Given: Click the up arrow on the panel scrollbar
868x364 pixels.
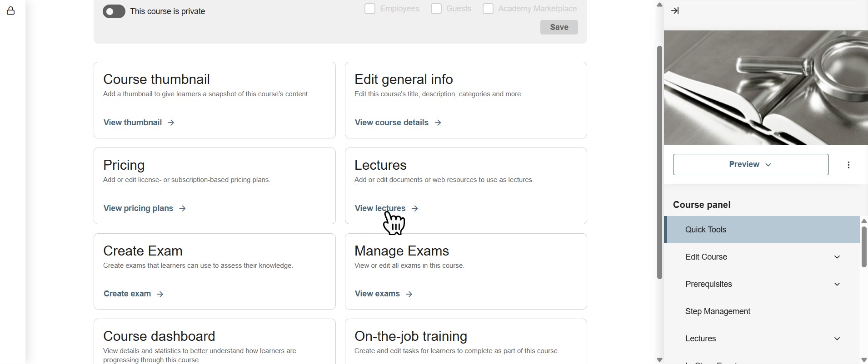Looking at the screenshot, I should 863,221.
